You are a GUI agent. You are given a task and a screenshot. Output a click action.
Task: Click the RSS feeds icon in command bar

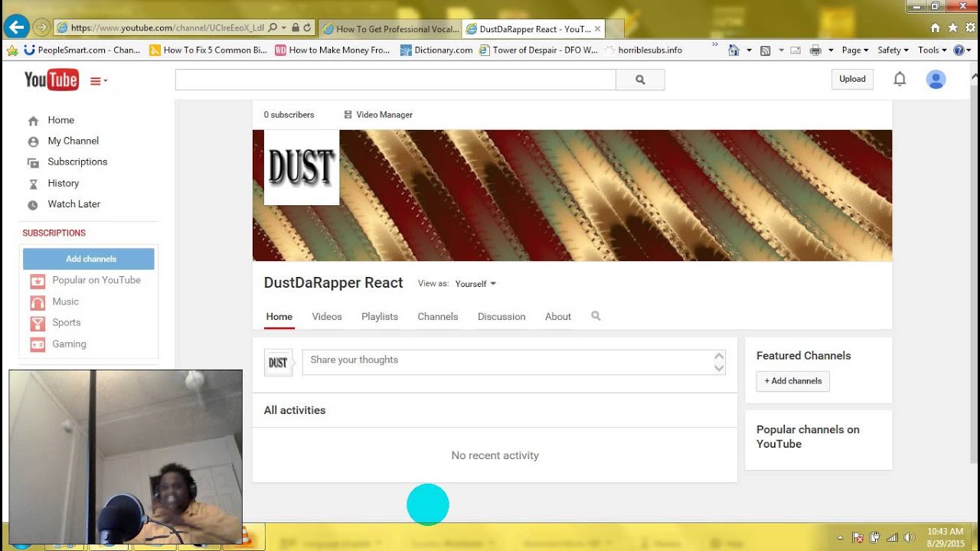tap(765, 50)
